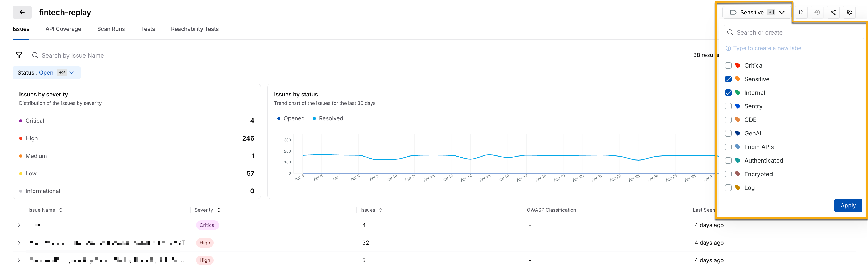Sort by Severity column arrows
Screen dimensions: 868x271
tap(219, 210)
